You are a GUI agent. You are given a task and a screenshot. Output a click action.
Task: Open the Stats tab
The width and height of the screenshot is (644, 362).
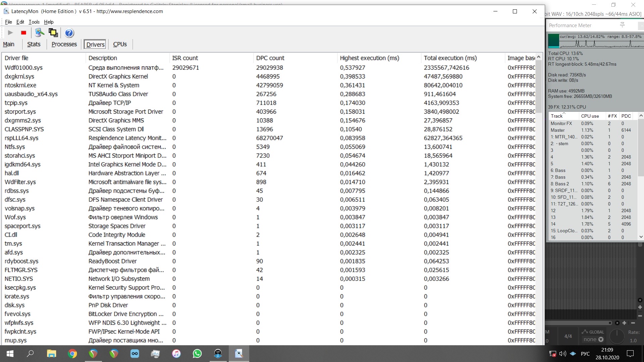(34, 44)
